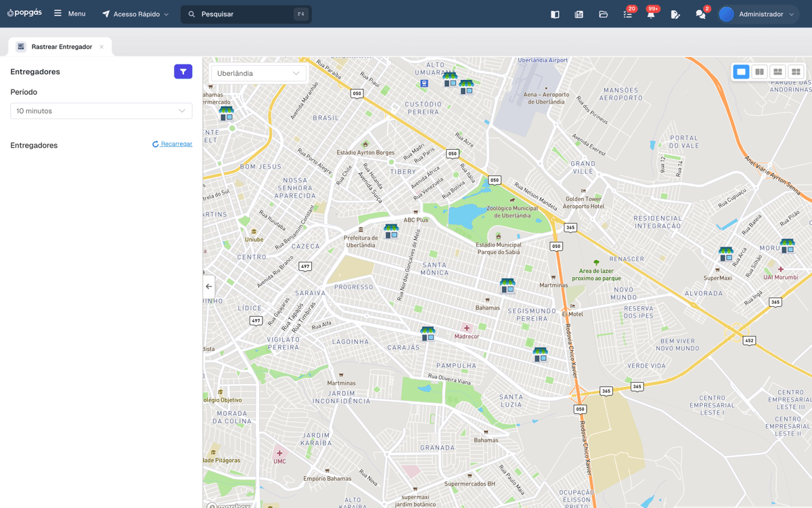Screen dimensions: 812x508
Task: Select four-pane grid map layout
Action: [796, 72]
